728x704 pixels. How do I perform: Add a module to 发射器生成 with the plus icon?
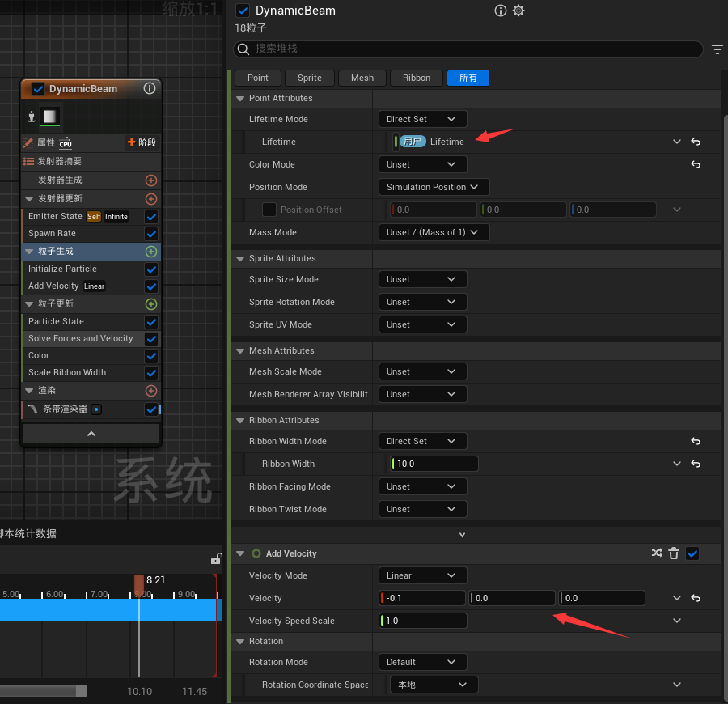tap(151, 180)
